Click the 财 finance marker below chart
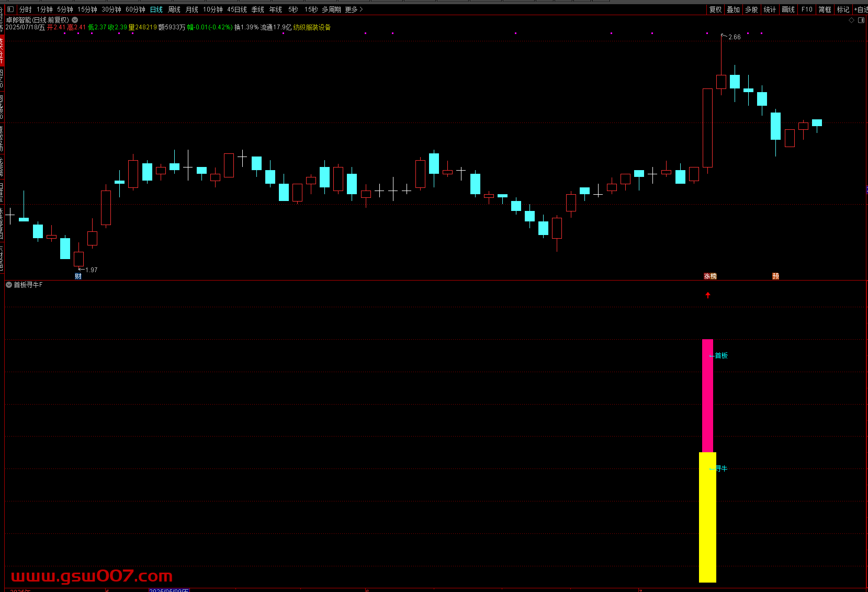Image resolution: width=868 pixels, height=592 pixels. 78,276
